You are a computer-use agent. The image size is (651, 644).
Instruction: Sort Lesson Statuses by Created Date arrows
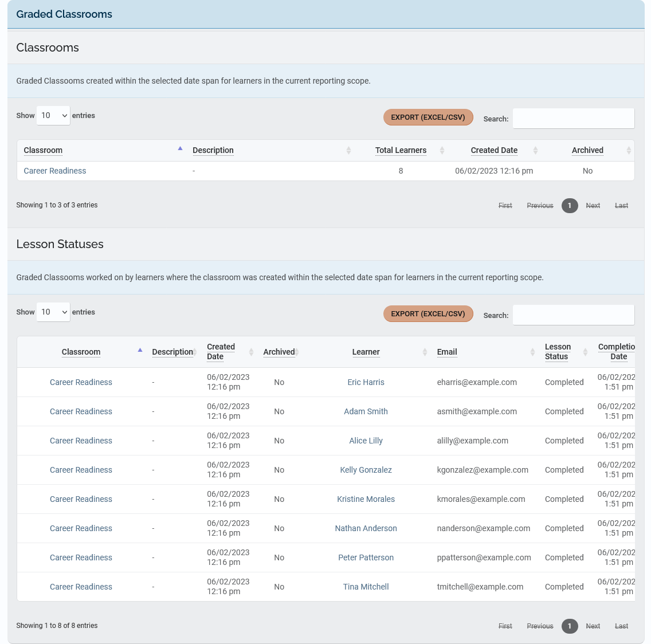(x=251, y=352)
